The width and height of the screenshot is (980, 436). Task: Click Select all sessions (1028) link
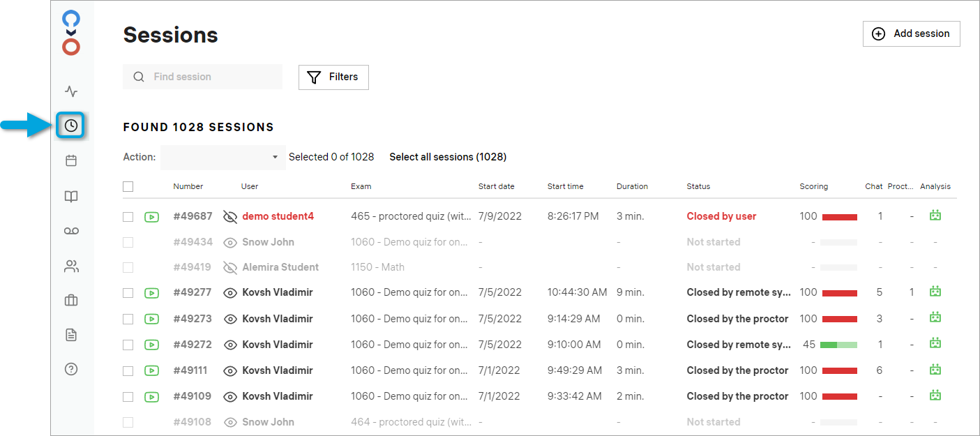coord(448,157)
